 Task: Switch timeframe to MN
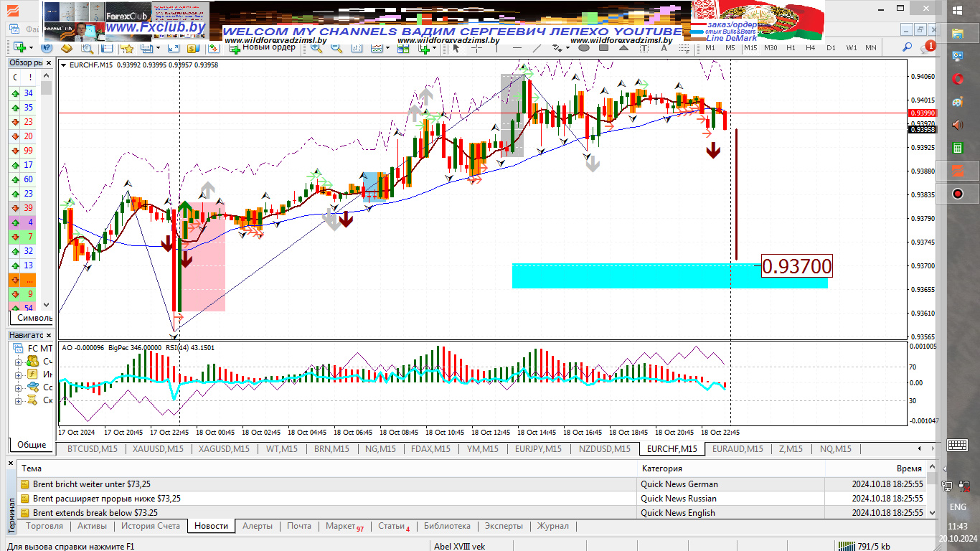[x=870, y=48]
